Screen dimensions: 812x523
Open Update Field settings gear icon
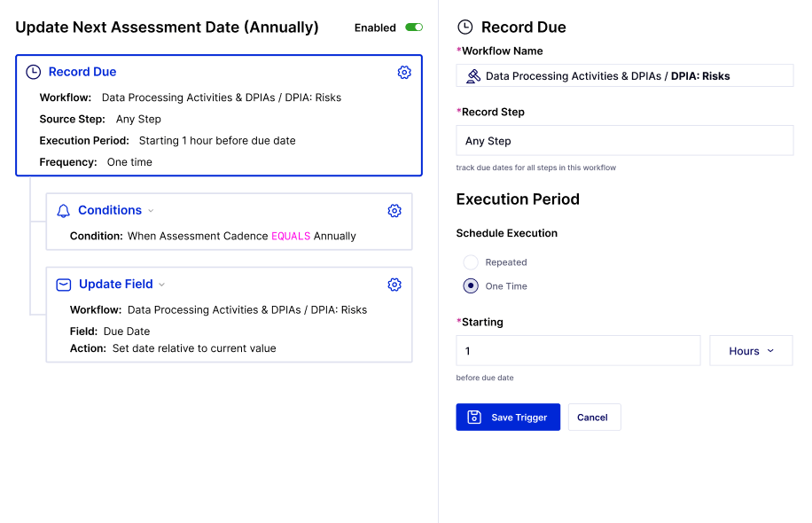[x=394, y=285]
